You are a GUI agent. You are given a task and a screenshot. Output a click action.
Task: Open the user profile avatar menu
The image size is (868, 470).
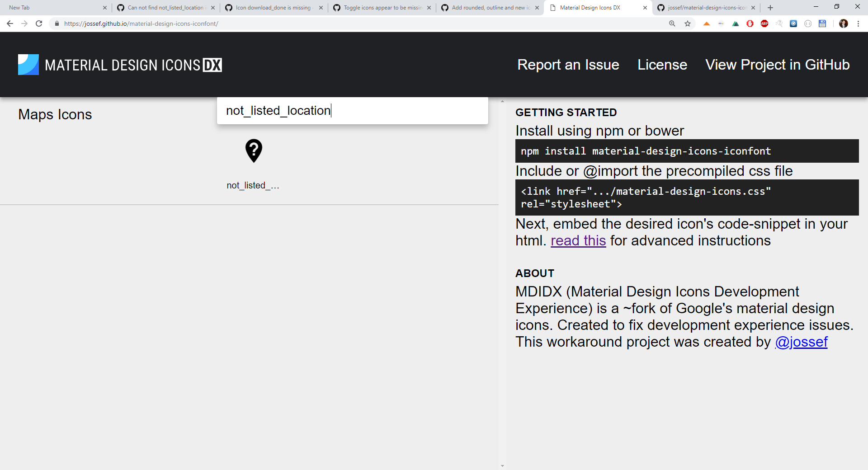(844, 23)
